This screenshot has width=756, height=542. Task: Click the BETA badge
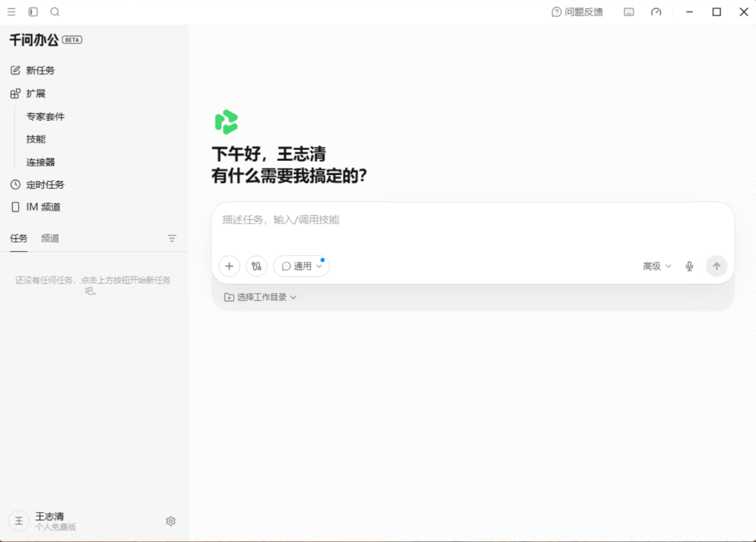point(72,40)
